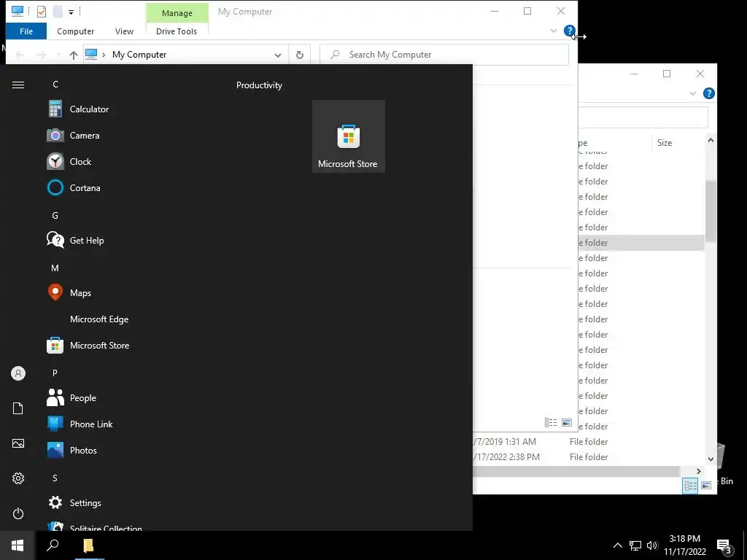Open the user account icon in Start

pyautogui.click(x=18, y=373)
